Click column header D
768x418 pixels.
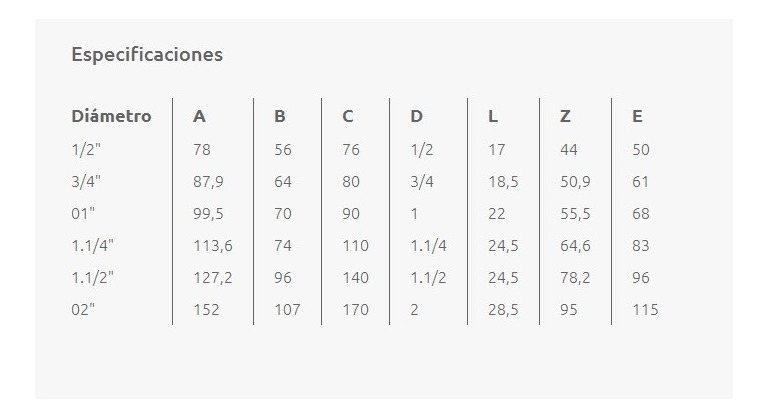pyautogui.click(x=416, y=116)
